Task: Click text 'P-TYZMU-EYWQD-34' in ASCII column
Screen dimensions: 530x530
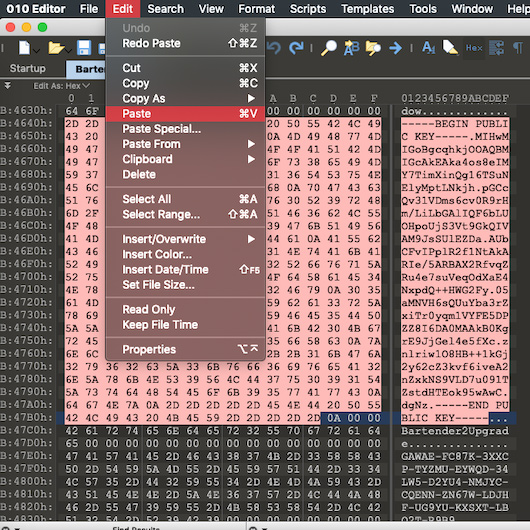Action: point(455,469)
